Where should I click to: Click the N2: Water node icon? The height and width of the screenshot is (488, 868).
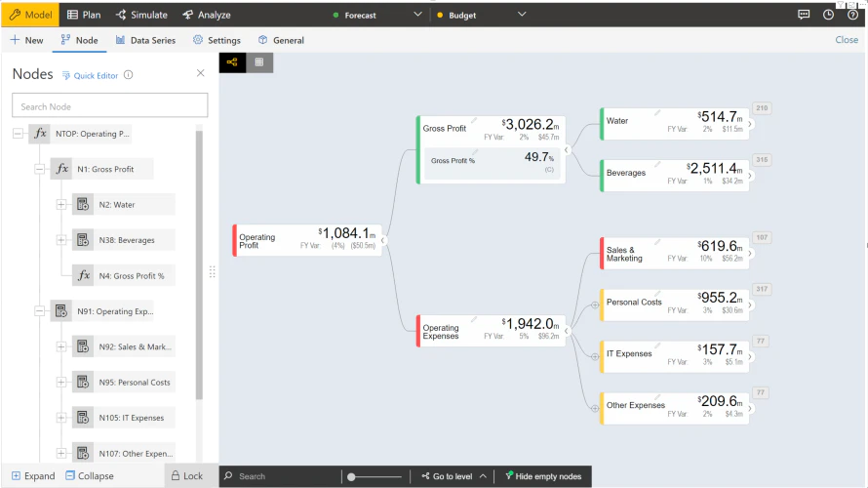(83, 204)
